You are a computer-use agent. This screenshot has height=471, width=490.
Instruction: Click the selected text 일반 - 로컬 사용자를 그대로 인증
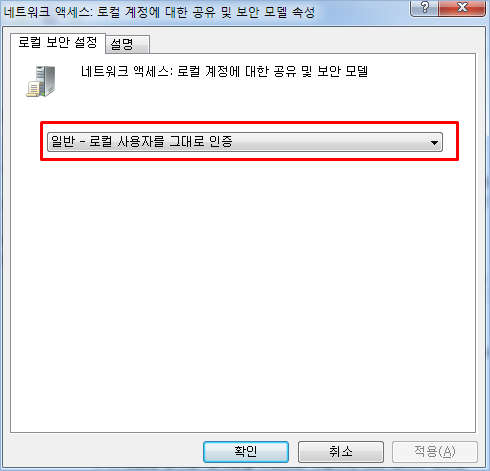[141, 142]
